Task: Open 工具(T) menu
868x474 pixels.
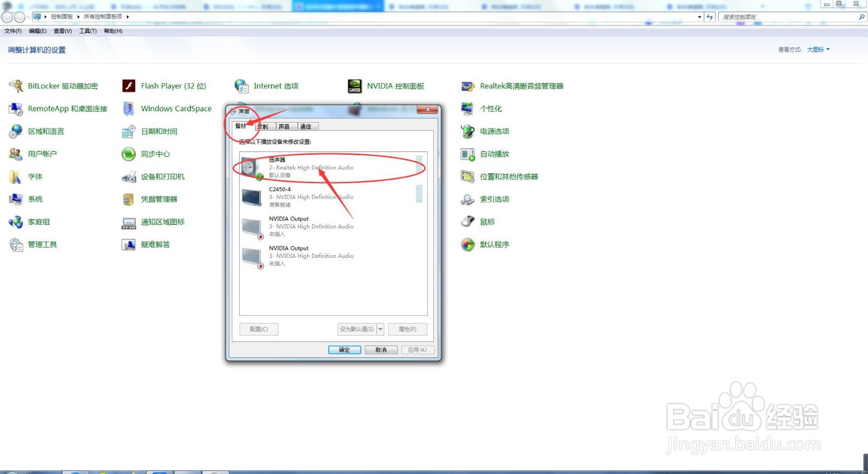Action: [x=88, y=31]
